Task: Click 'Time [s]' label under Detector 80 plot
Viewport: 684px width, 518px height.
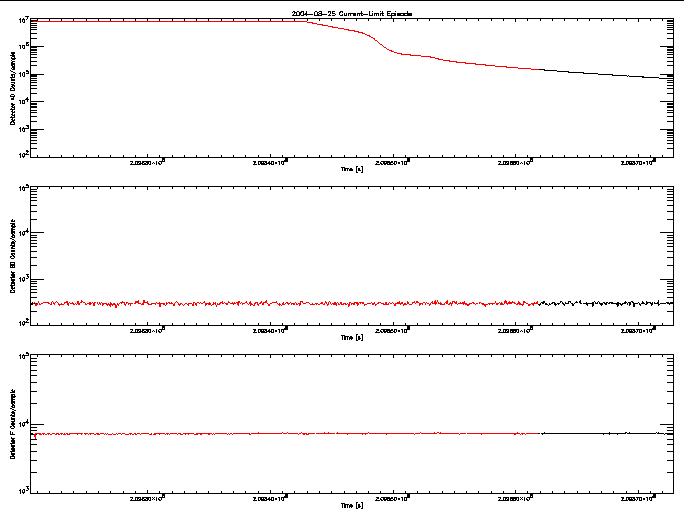Action: pyautogui.click(x=352, y=337)
